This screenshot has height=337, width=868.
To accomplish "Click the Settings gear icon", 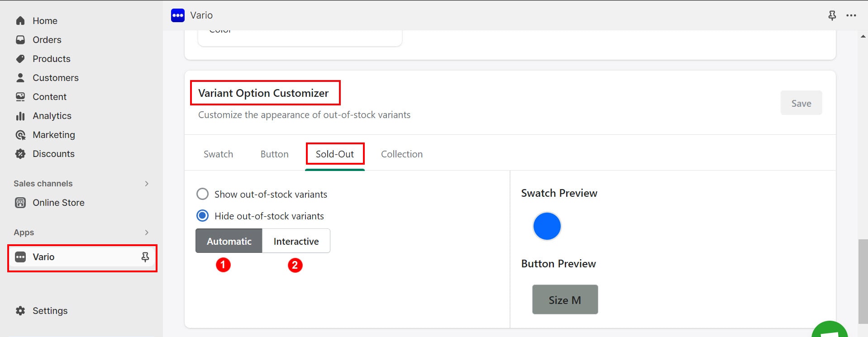I will click(x=20, y=311).
